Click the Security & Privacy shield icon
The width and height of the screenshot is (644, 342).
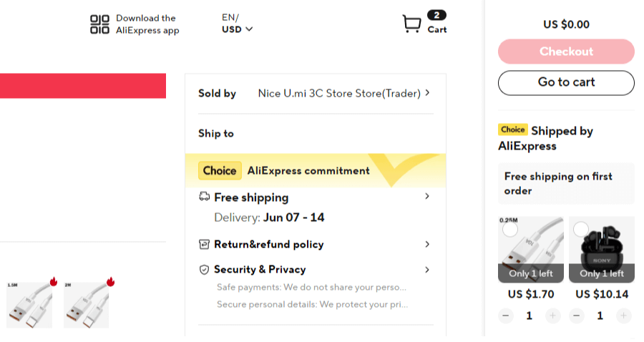pyautogui.click(x=204, y=270)
